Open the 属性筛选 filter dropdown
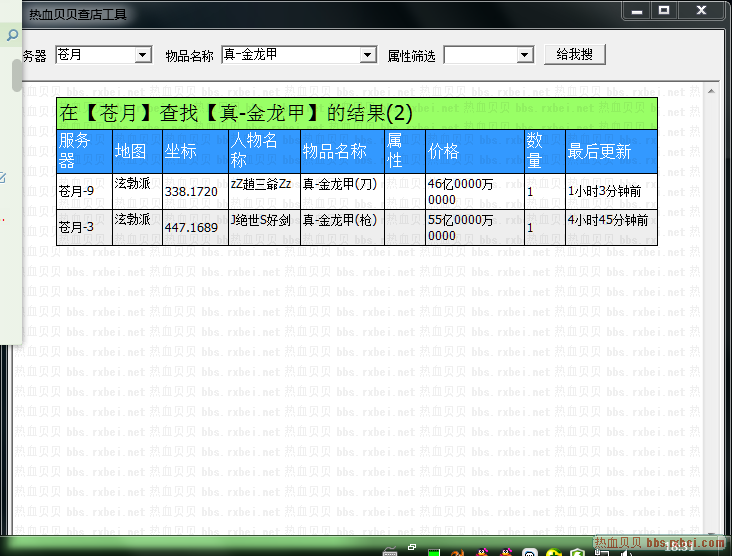Image resolution: width=732 pixels, height=556 pixels. [x=526, y=55]
